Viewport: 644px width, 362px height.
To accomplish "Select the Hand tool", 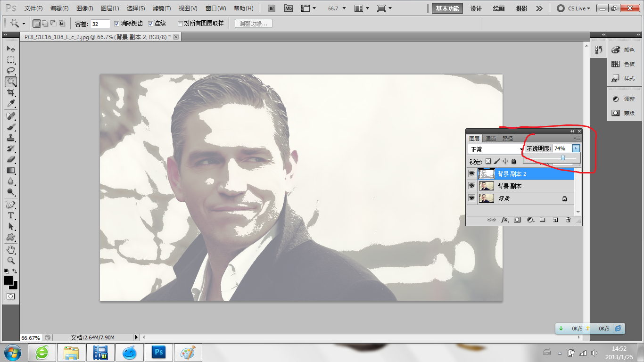I will click(11, 249).
